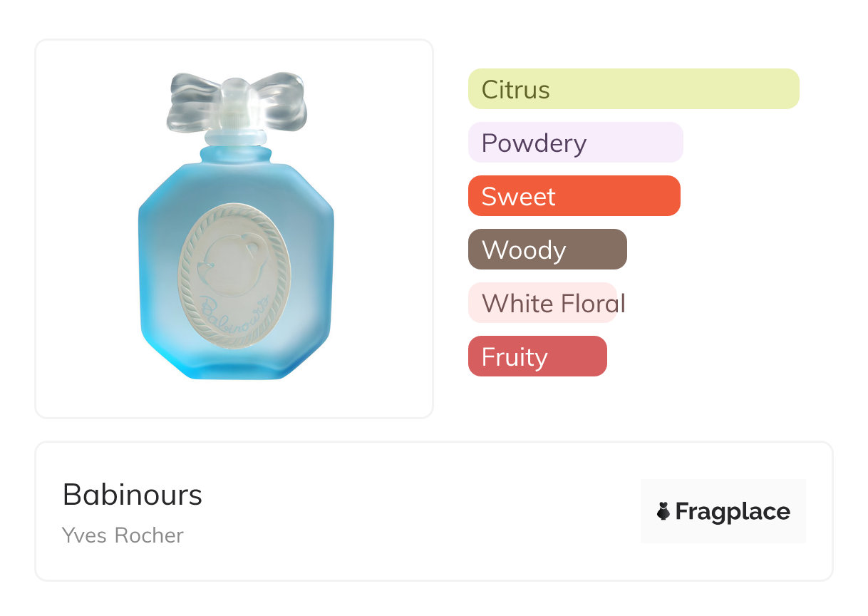Pick the Woody accord bar

547,250
